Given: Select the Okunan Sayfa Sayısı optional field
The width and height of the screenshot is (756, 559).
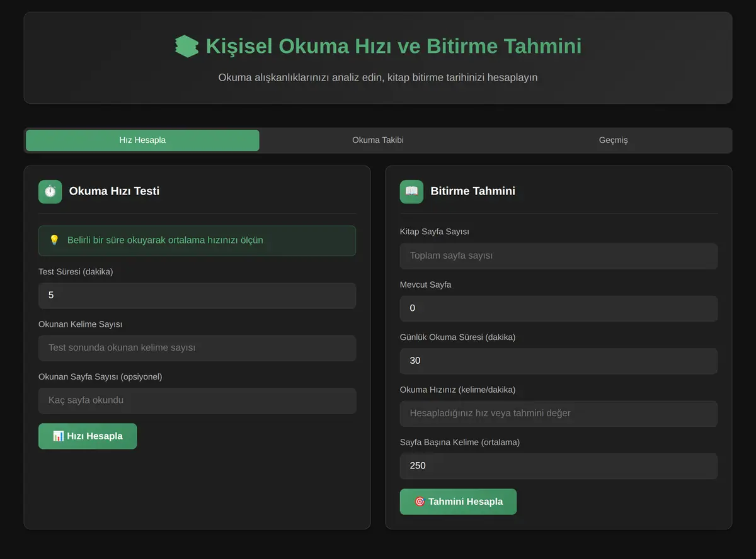Looking at the screenshot, I should pyautogui.click(x=197, y=400).
